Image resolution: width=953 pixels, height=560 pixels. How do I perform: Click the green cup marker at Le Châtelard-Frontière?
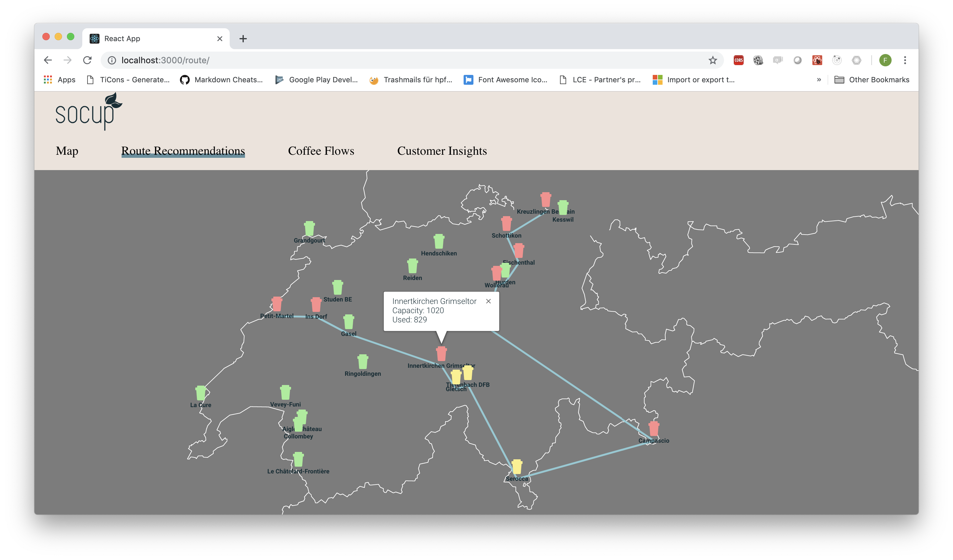(x=298, y=459)
